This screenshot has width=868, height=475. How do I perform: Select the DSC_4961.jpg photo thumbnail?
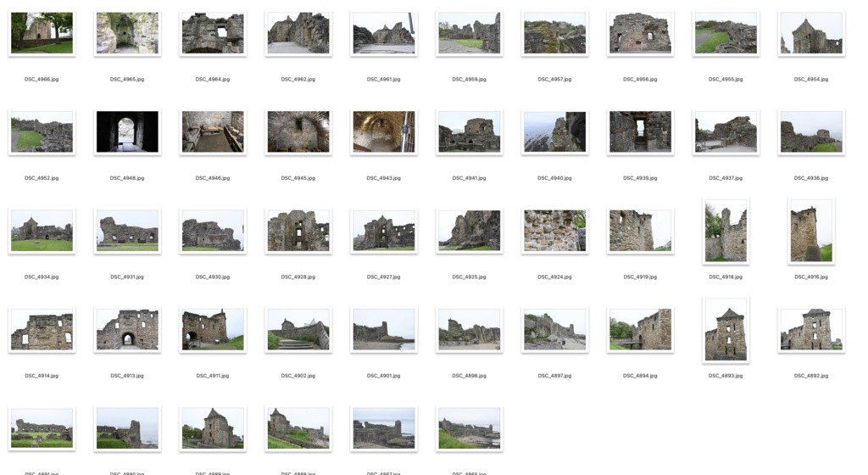pyautogui.click(x=384, y=33)
